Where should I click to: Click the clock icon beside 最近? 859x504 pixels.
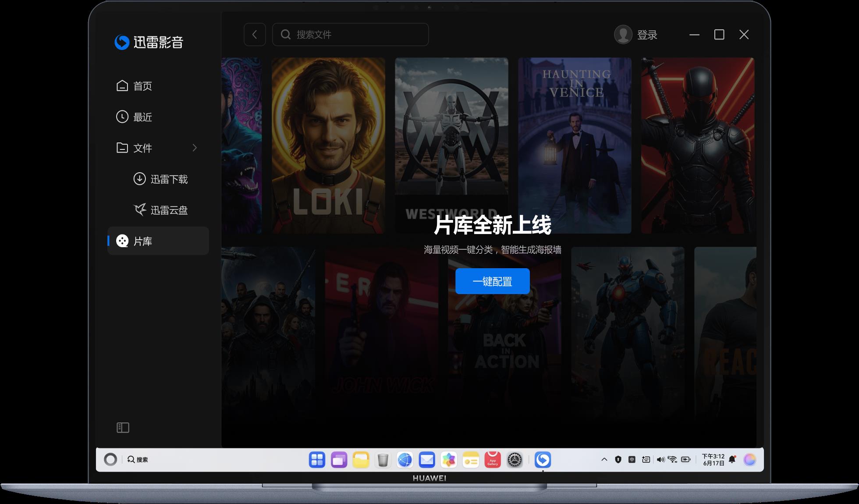(122, 117)
